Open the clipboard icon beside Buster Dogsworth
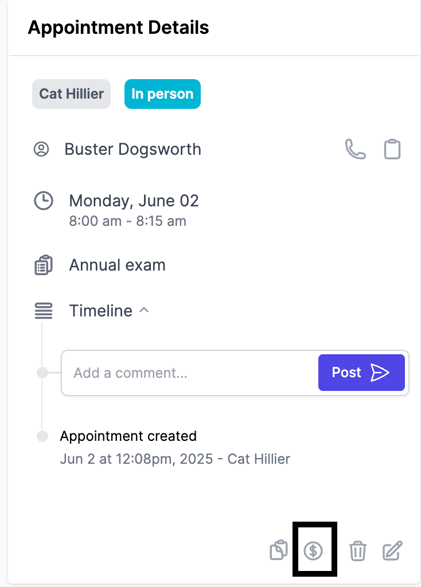The height and width of the screenshot is (587, 421). point(392,149)
